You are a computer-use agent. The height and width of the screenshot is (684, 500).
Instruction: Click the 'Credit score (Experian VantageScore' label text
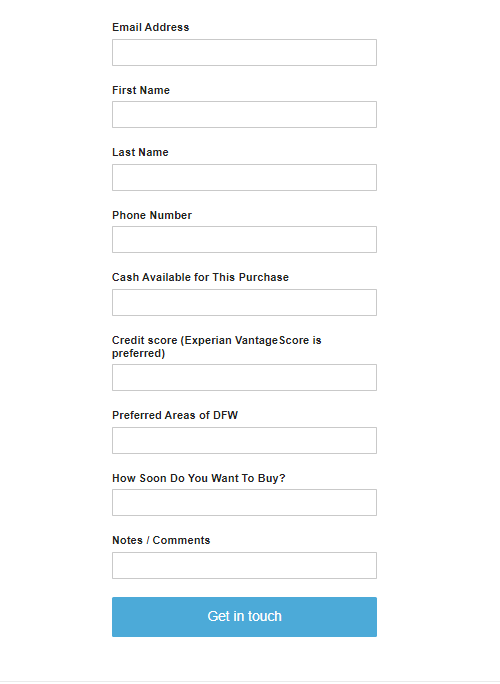tap(210, 340)
